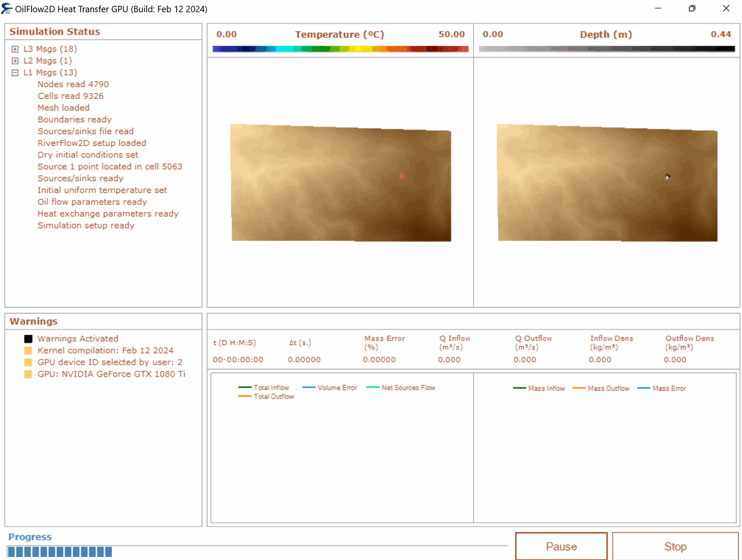Click 'GPU device ID selected by user: 2'
This screenshot has height=560, width=742.
pyautogui.click(x=110, y=363)
